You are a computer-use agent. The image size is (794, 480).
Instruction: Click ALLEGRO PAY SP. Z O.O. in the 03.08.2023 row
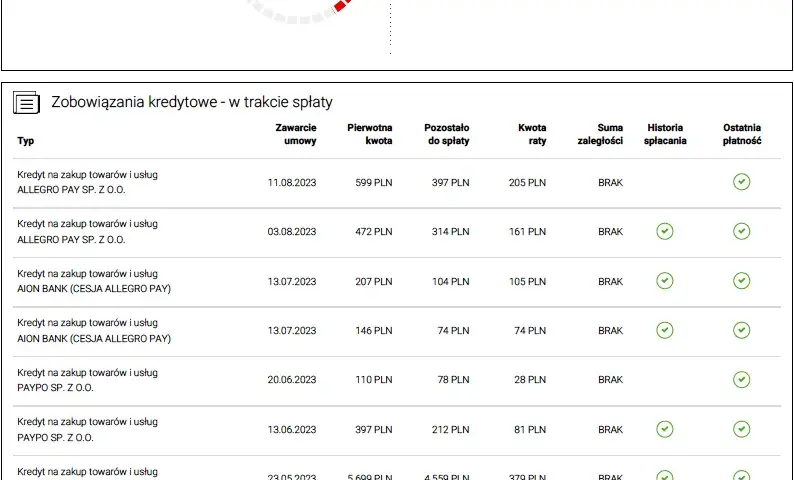[71, 239]
